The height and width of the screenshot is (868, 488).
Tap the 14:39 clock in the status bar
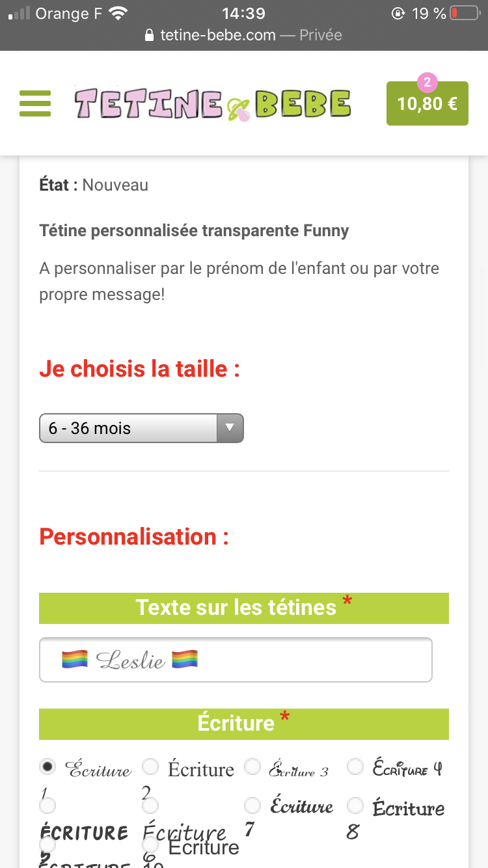click(x=243, y=13)
